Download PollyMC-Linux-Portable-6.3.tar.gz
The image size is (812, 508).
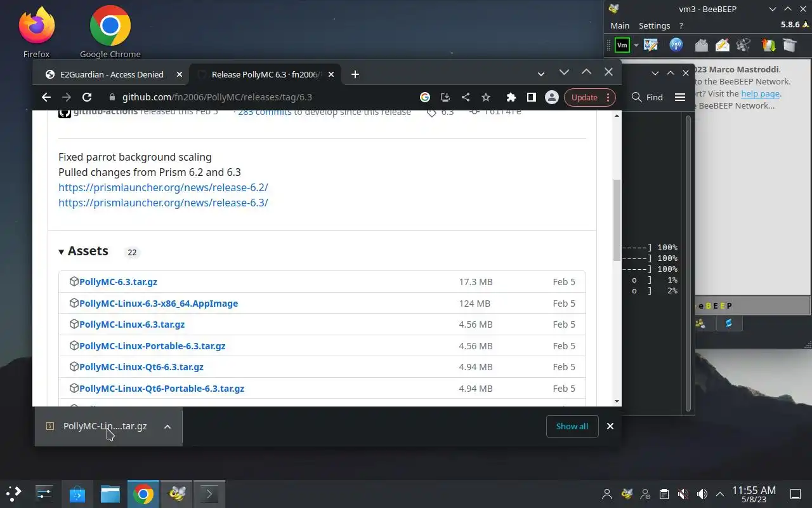152,346
